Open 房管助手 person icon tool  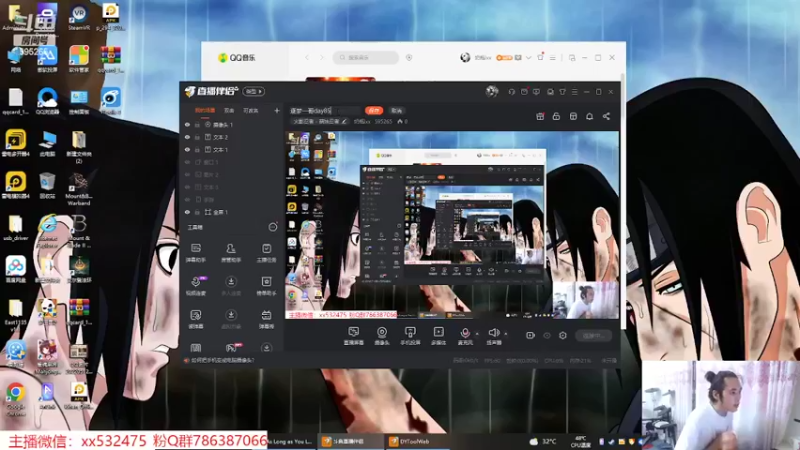(231, 253)
